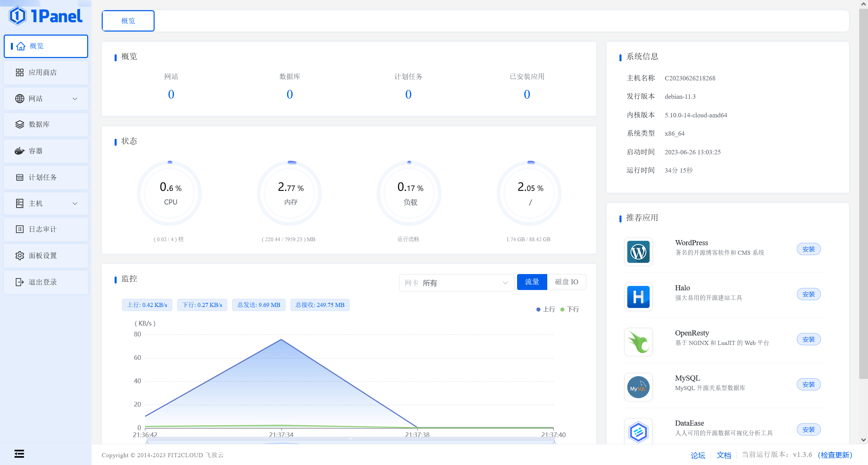Click the 下行: 0.27 KB/s tag
868x465 pixels.
pos(202,305)
